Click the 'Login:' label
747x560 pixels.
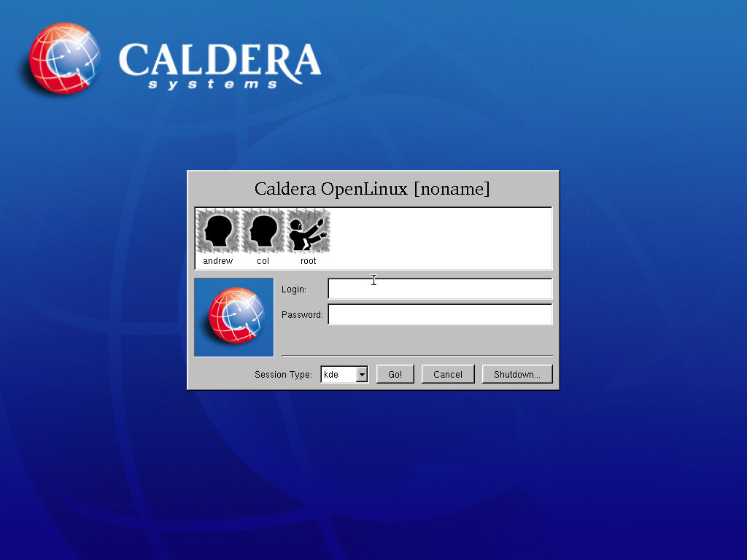tap(294, 289)
